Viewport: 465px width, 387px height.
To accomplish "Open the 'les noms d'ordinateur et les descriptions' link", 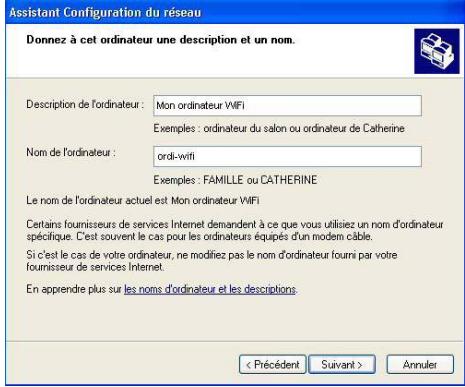I will tap(210, 289).
